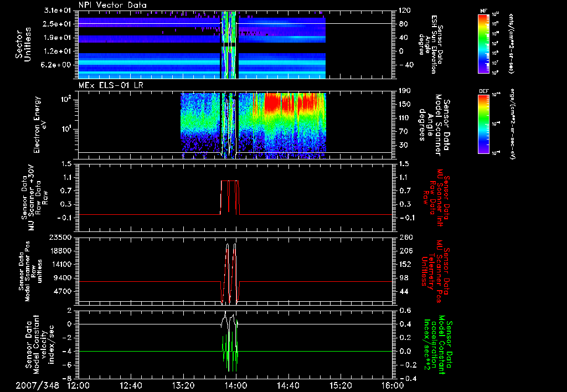This screenshot has height=392, width=567.
Task: Click the Sector Unitless axis label
Action: coord(23,44)
